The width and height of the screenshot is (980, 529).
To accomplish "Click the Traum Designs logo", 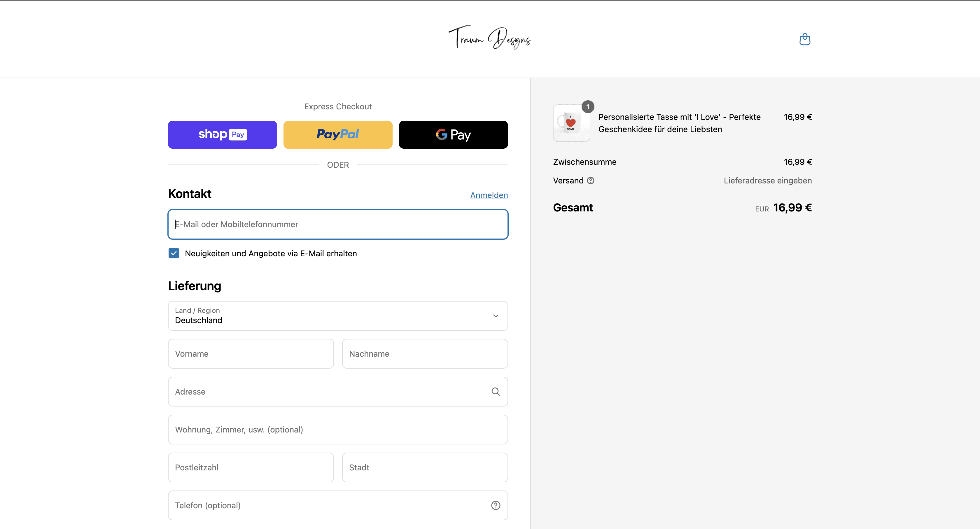I will click(x=490, y=38).
